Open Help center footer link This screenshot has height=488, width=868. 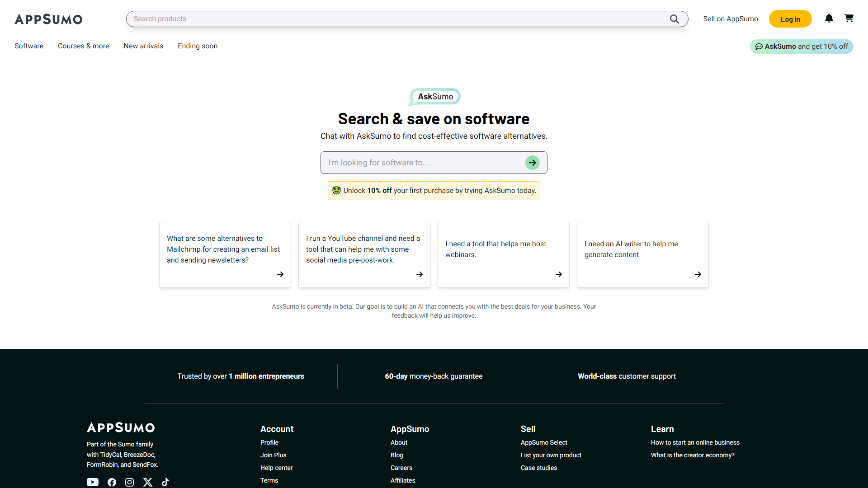(x=276, y=468)
